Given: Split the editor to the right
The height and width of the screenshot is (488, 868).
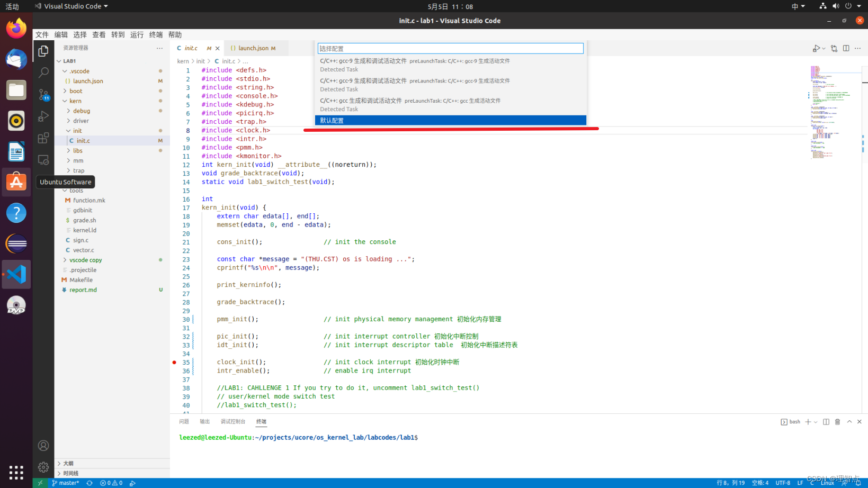Looking at the screenshot, I should click(846, 48).
